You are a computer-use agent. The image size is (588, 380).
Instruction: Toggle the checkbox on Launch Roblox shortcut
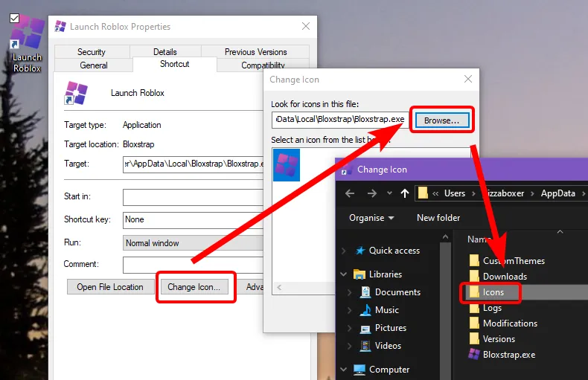14,18
